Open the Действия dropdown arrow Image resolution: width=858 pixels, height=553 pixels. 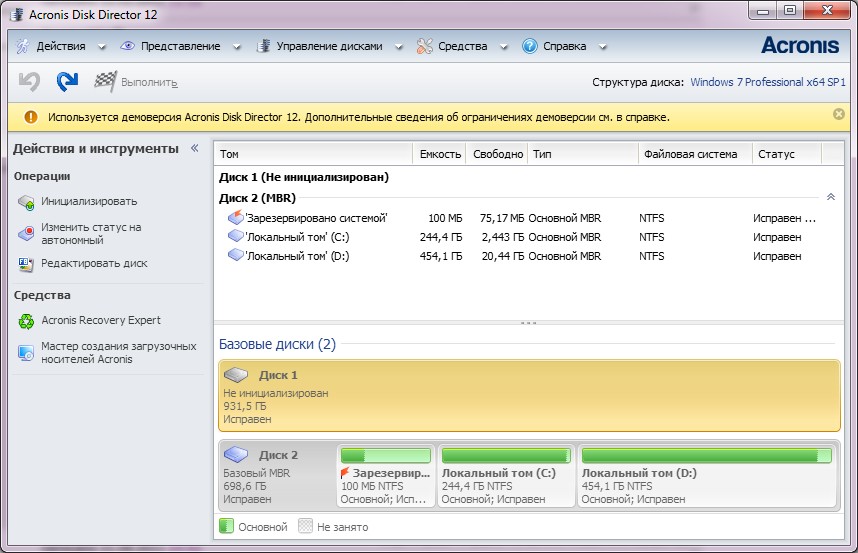102,47
